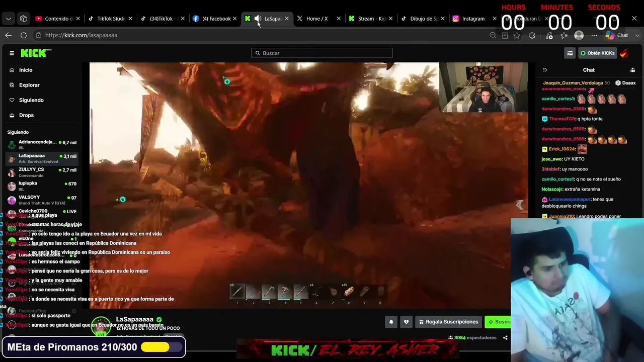
Task: Open the browser workspaces icon
Action: pos(24,19)
